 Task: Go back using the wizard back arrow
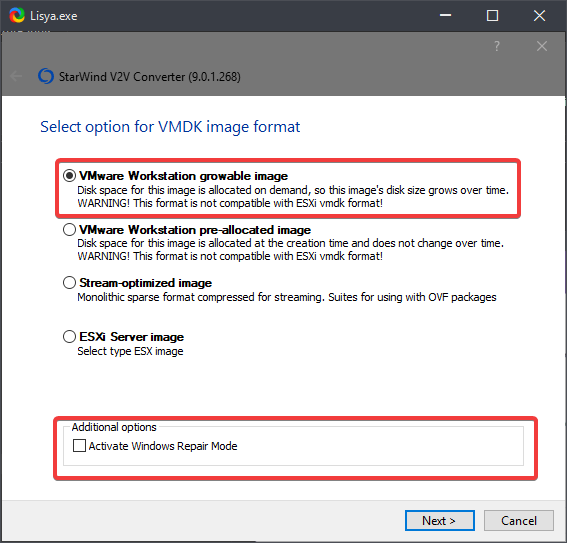[x=16, y=76]
